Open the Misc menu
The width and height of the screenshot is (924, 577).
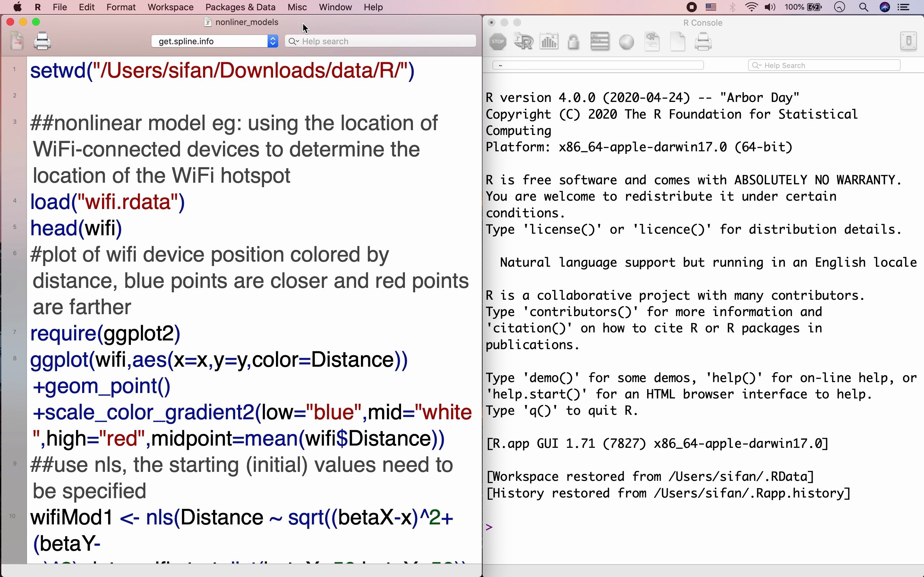(297, 7)
